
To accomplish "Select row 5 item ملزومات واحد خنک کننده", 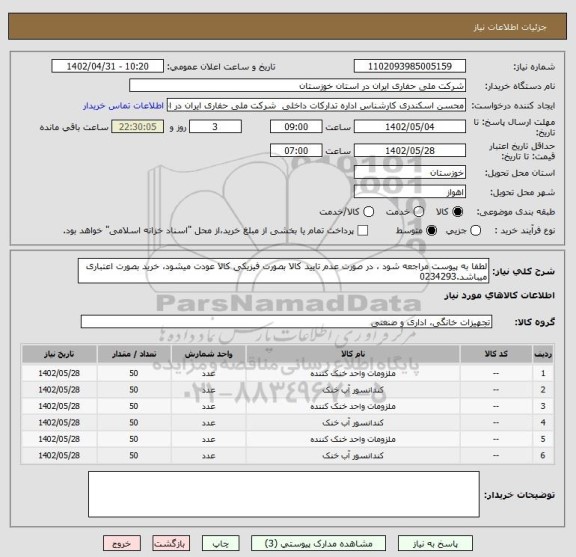I will (353, 439).
